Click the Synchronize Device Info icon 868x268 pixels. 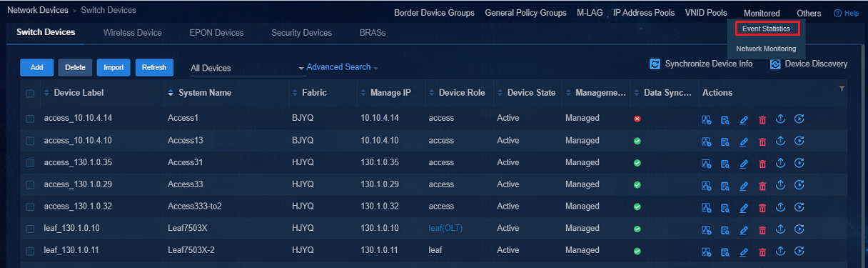pos(655,64)
